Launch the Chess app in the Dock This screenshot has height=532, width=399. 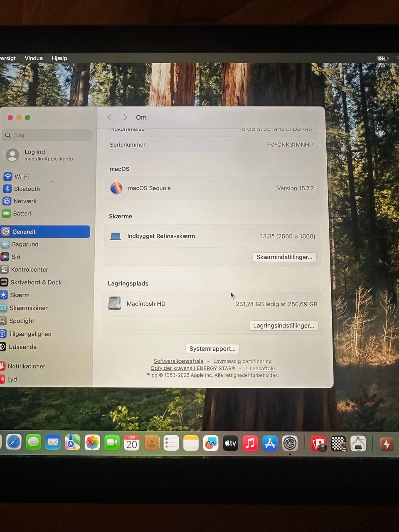pos(339,444)
